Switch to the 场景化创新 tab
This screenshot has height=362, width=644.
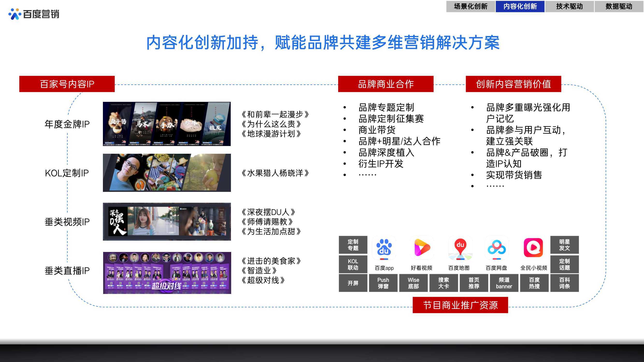[471, 6]
